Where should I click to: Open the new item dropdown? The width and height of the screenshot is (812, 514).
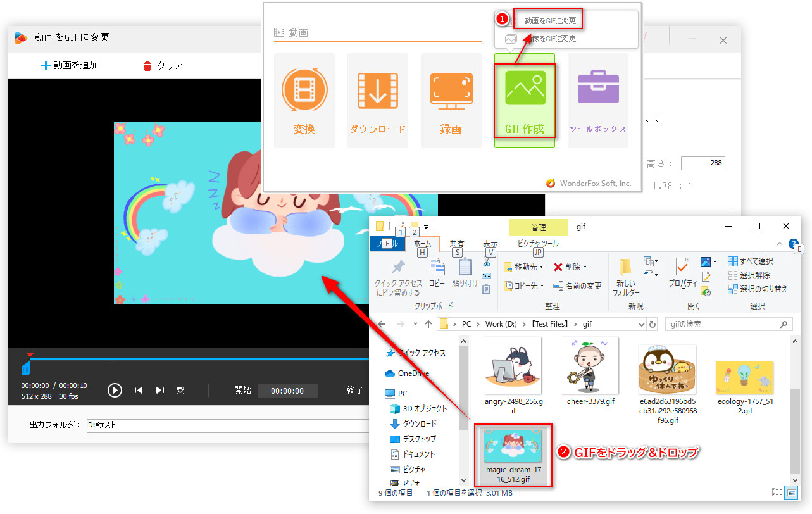click(x=650, y=261)
